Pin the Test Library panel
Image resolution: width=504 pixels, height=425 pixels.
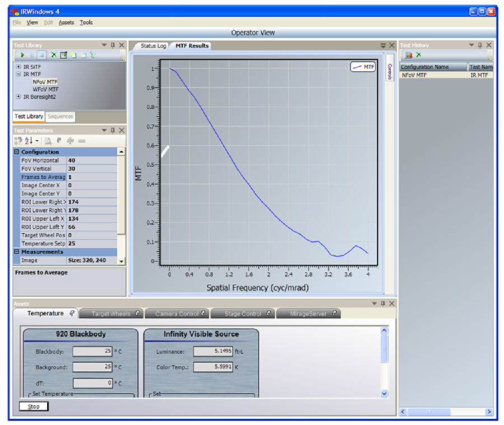pos(113,45)
